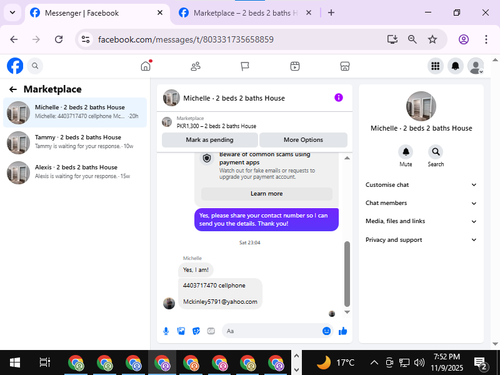Show hidden system tray icons chevron
The height and width of the screenshot is (375, 500).
coord(374,363)
